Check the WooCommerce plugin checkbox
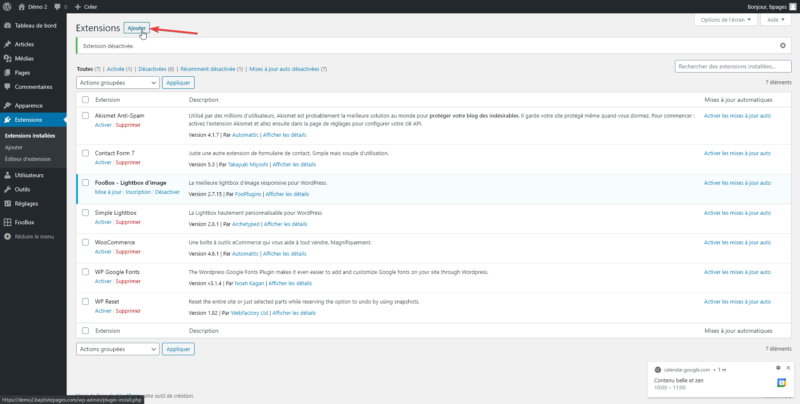800x404 pixels. [x=85, y=242]
